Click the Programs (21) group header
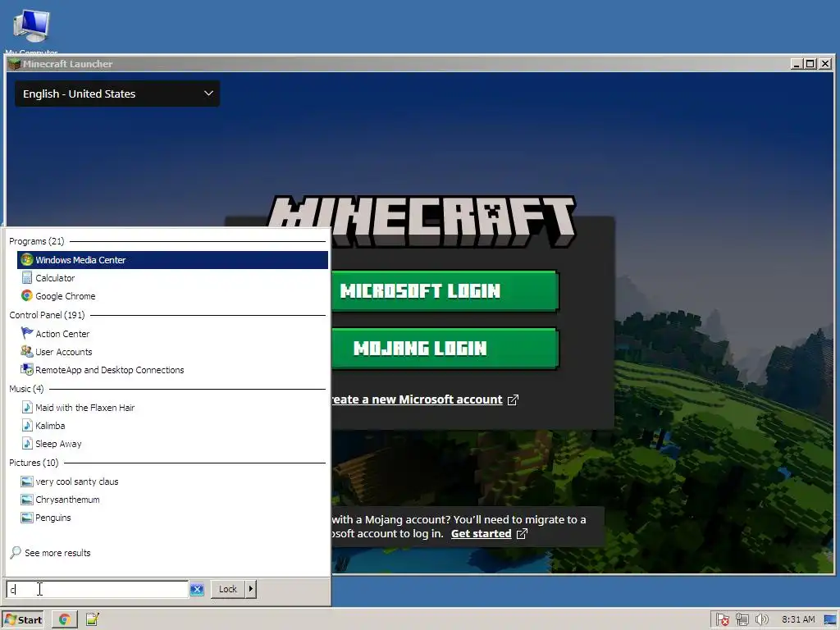840x630 pixels. tap(36, 241)
